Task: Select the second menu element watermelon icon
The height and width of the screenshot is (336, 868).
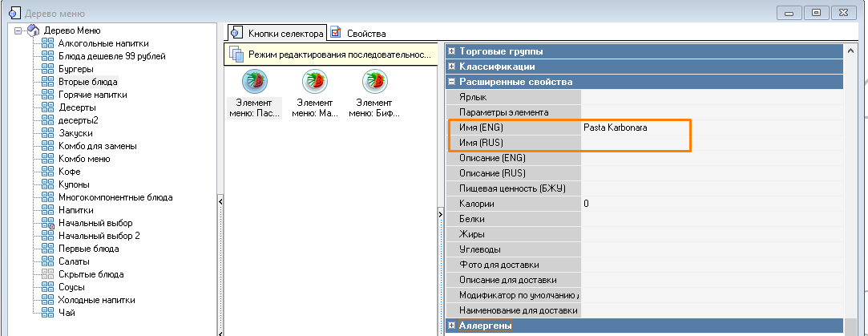Action: coord(314,81)
